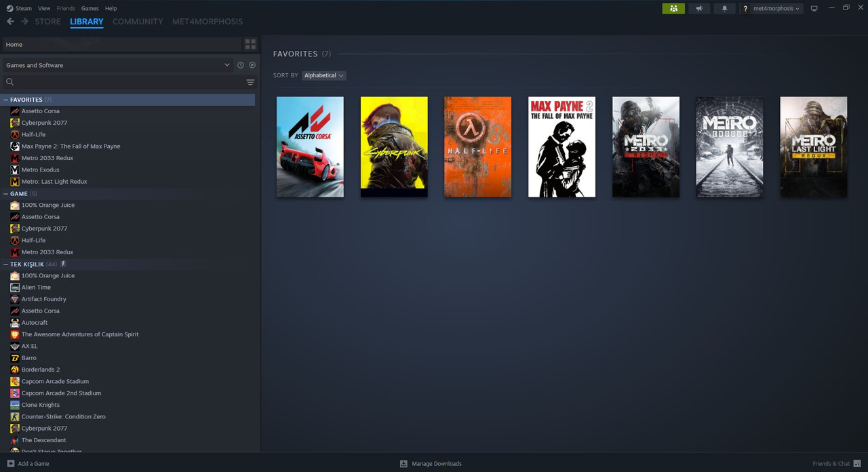Click the Manage Downloads label
This screenshot has height=472, width=868.
point(437,464)
